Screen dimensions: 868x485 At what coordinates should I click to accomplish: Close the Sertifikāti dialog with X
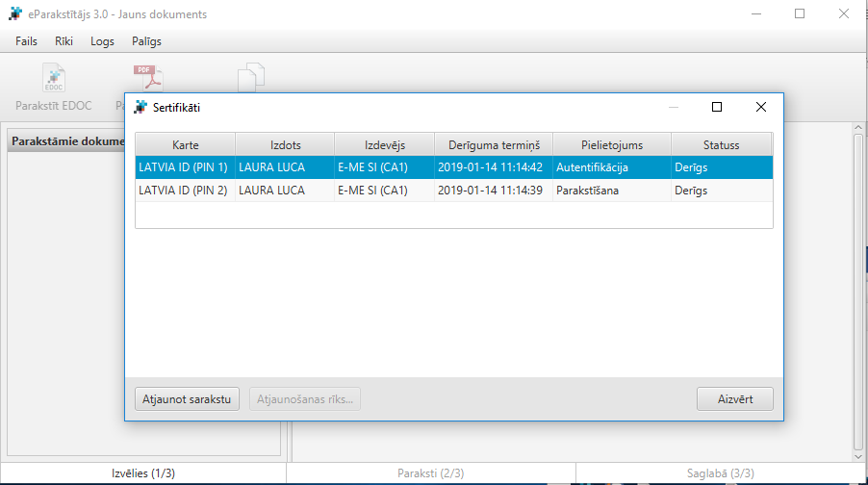click(760, 108)
